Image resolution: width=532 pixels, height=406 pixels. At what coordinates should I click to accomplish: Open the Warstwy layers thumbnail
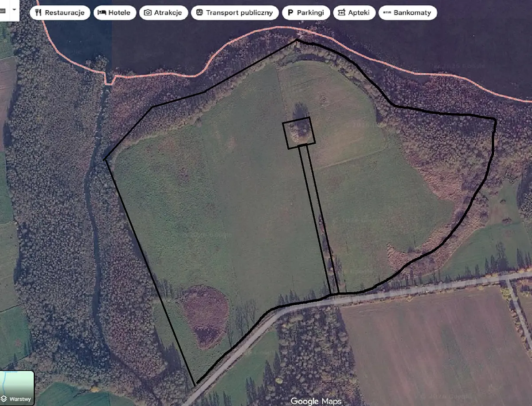tap(17, 388)
